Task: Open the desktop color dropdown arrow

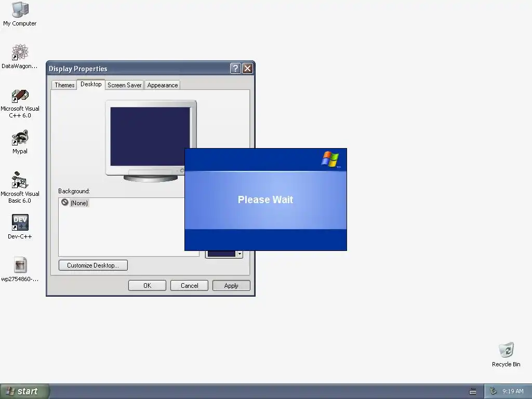Action: pyautogui.click(x=240, y=254)
